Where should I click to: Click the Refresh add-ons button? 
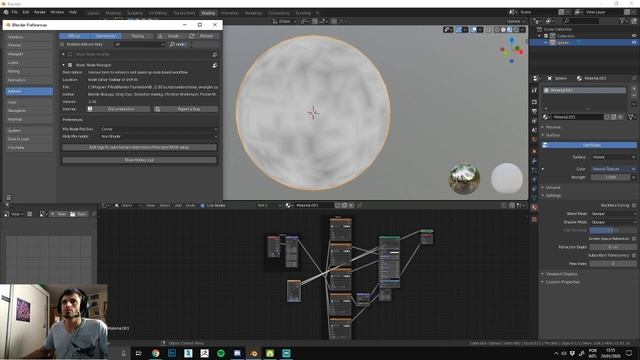203,36
